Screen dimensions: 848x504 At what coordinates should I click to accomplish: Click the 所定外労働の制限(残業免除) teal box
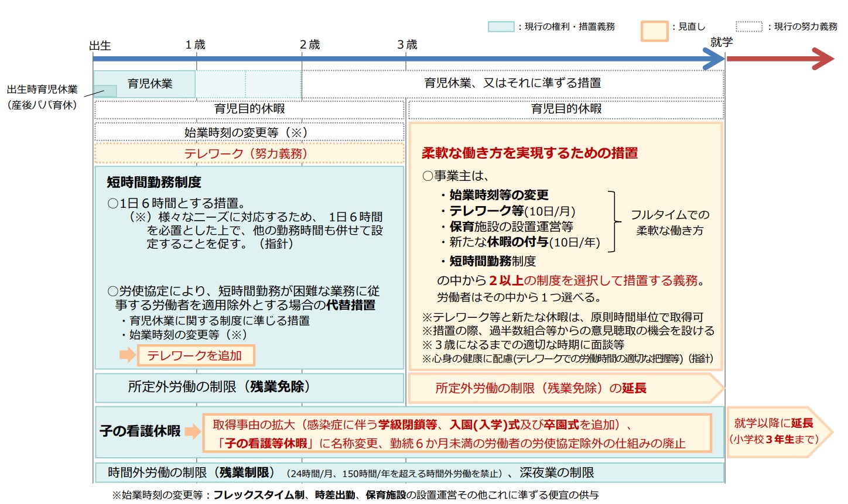[x=249, y=388]
